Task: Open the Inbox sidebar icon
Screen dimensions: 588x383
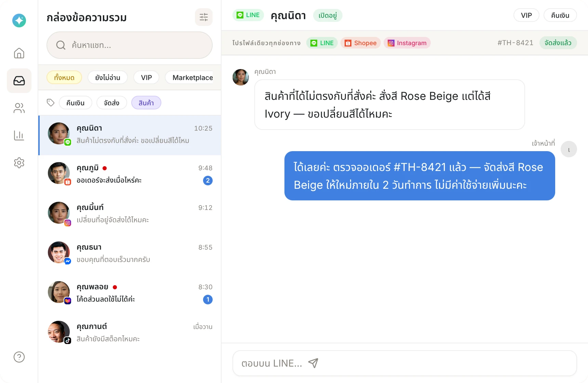Action: click(19, 81)
